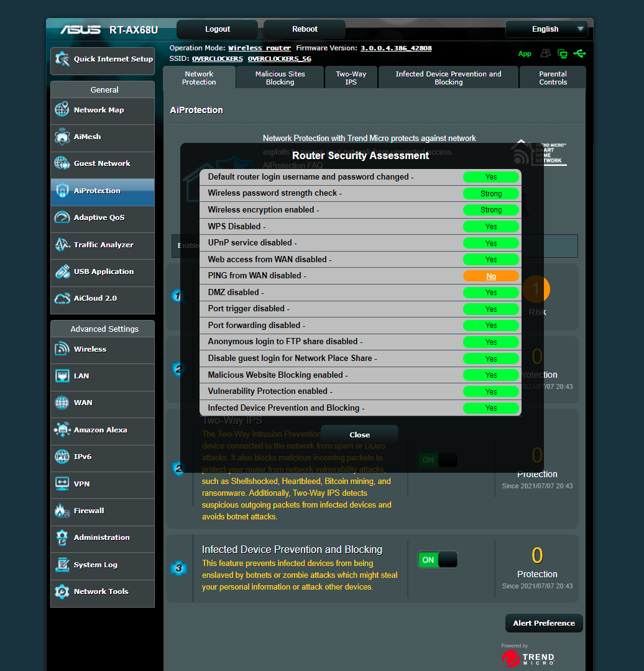
Task: Click the VPN monitor icon
Action: coord(62,483)
